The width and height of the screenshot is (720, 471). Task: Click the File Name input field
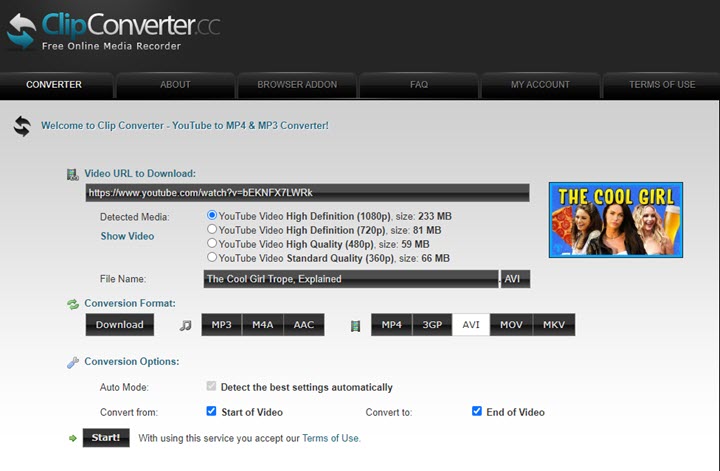(x=351, y=279)
